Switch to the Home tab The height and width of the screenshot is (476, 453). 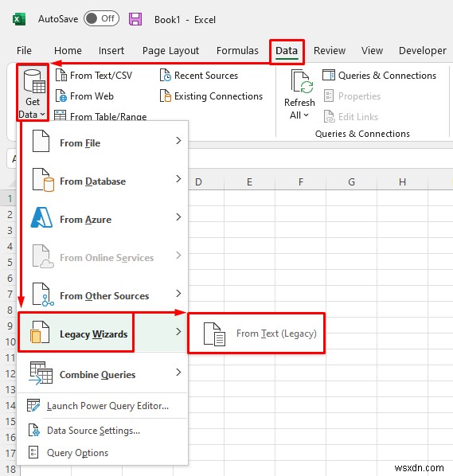[68, 50]
